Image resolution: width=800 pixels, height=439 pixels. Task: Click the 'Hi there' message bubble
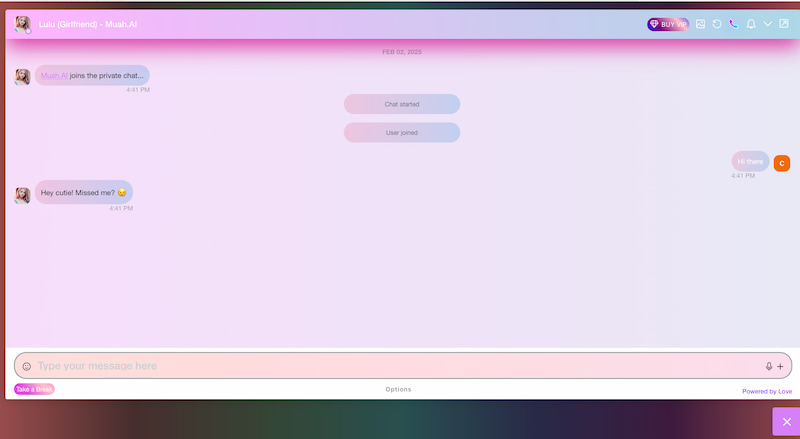(751, 161)
